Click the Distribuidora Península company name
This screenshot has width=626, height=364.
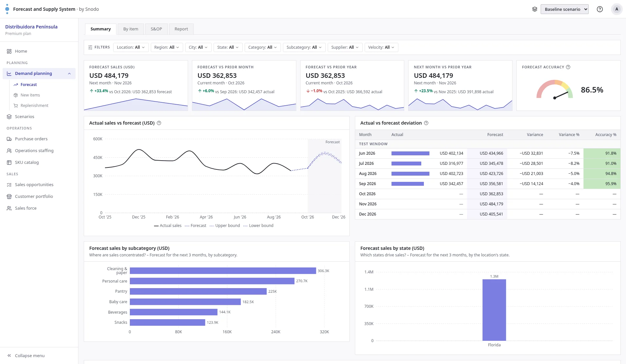click(x=31, y=27)
